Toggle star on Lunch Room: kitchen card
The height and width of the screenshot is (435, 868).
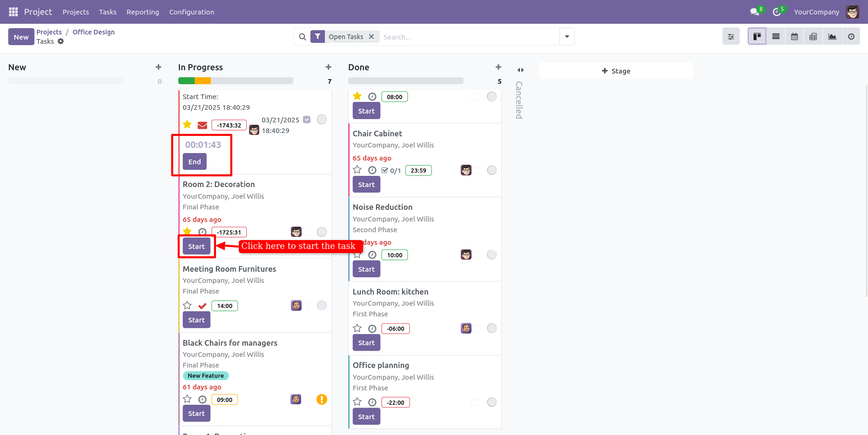tap(357, 328)
